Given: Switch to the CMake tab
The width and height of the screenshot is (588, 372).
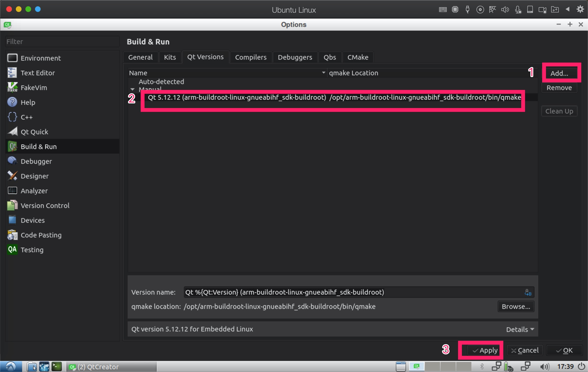Looking at the screenshot, I should 358,57.
